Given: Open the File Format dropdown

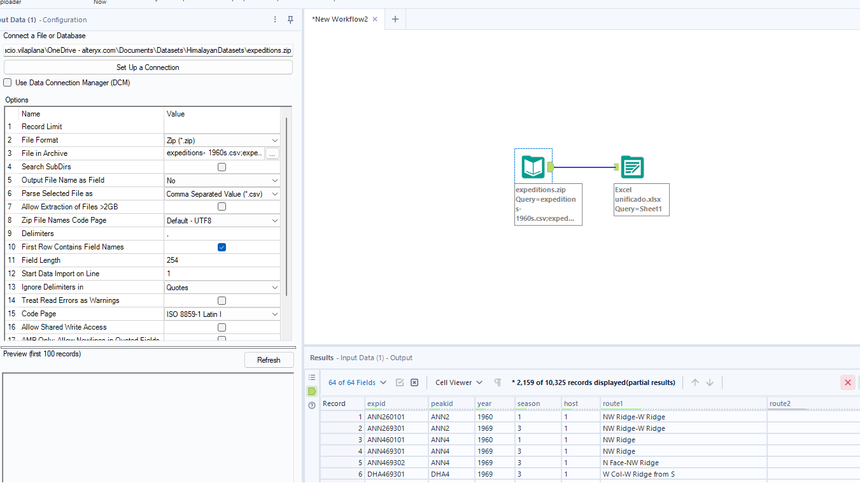Looking at the screenshot, I should pyautogui.click(x=222, y=140).
